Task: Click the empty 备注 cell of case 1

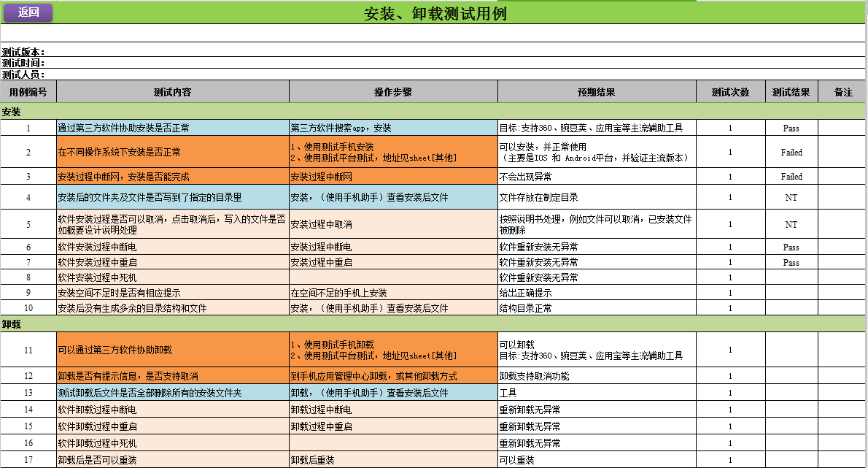Action: pos(842,128)
